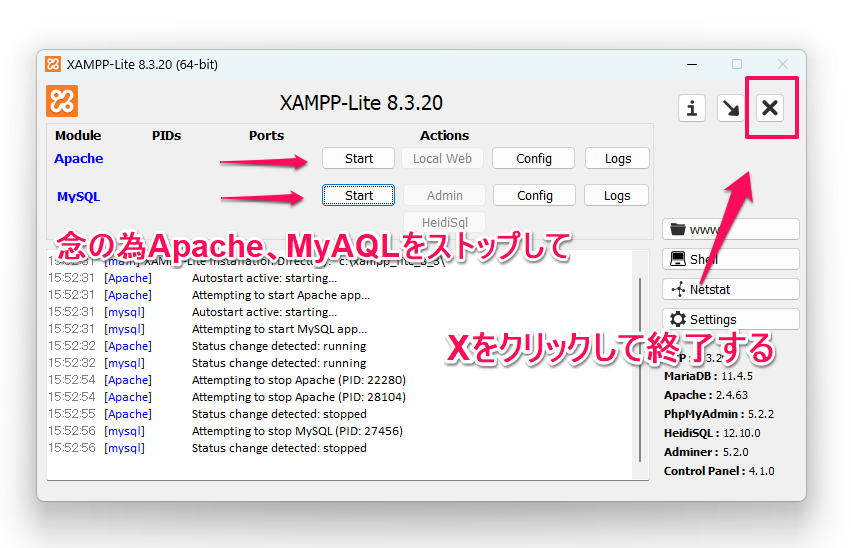851x548 pixels.
Task: Start the Apache module
Action: pos(359,158)
